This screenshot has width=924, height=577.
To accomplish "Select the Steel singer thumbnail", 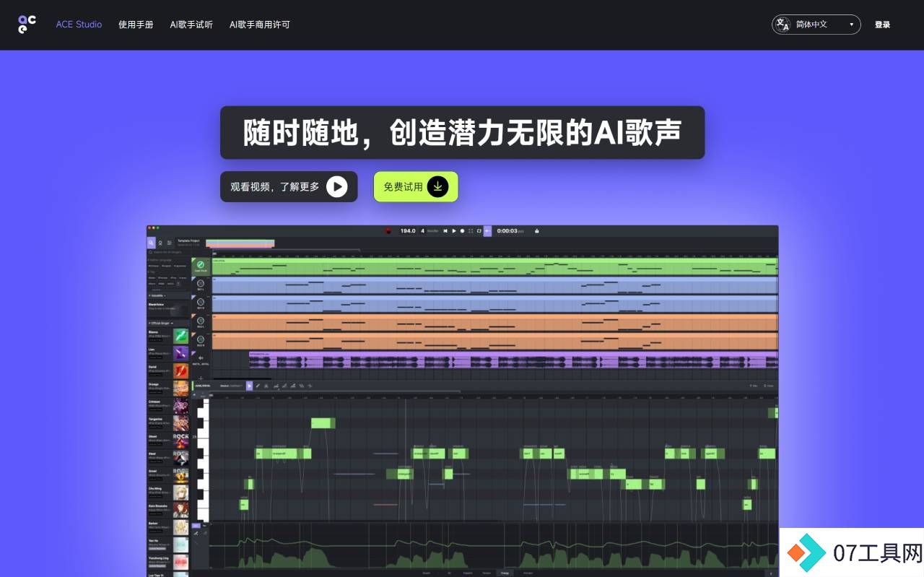I will pos(180,458).
